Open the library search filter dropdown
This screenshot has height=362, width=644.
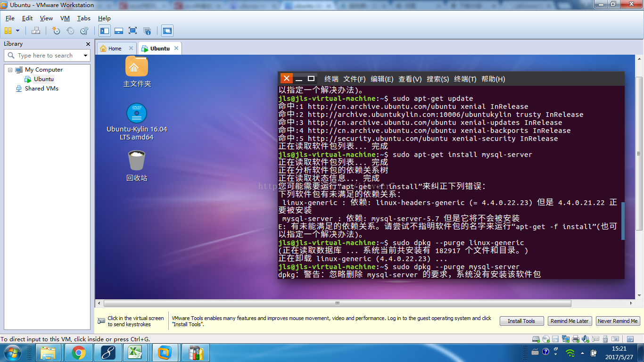[85, 56]
